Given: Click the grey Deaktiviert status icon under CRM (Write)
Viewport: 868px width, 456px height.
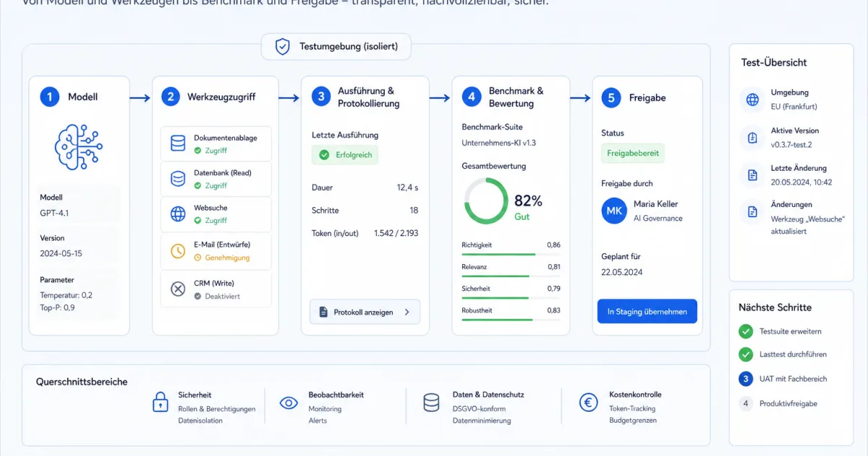Looking at the screenshot, I should 197,296.
